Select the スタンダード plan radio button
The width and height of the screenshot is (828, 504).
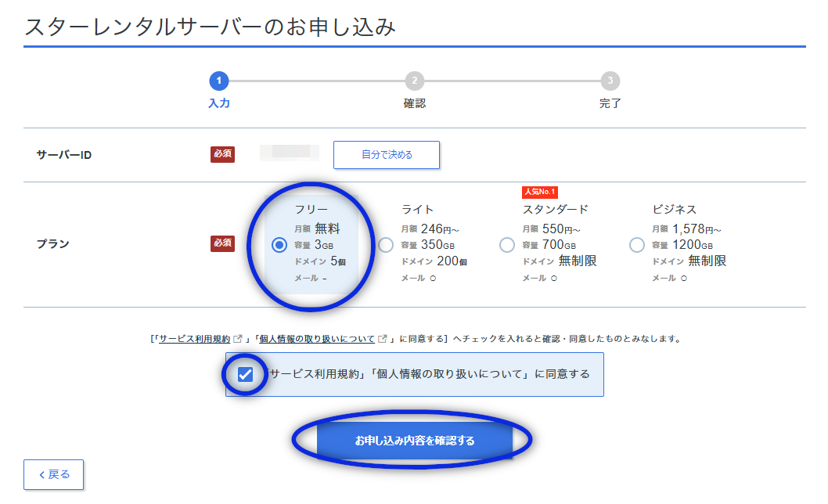click(507, 245)
